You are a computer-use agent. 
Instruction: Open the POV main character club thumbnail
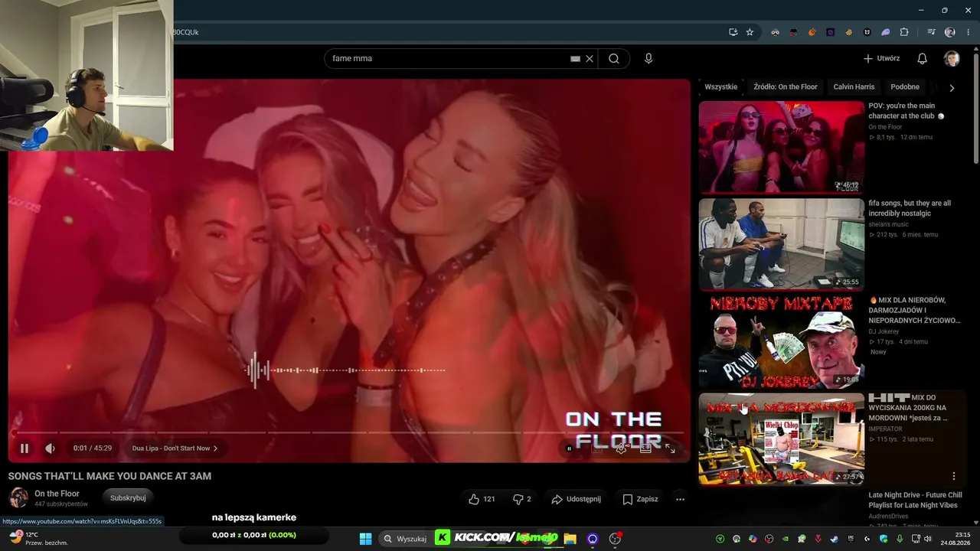click(782, 147)
